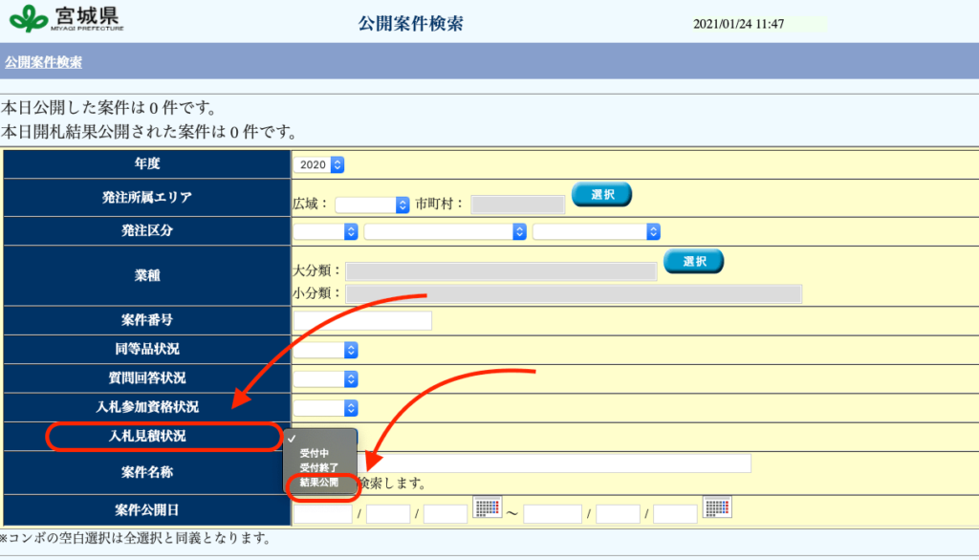Click the Miyagi Prefecture logo

point(66,18)
